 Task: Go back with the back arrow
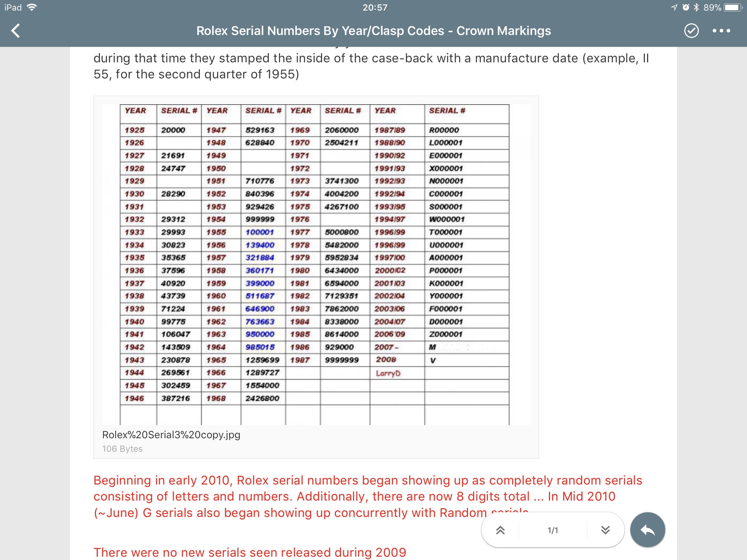[x=16, y=31]
